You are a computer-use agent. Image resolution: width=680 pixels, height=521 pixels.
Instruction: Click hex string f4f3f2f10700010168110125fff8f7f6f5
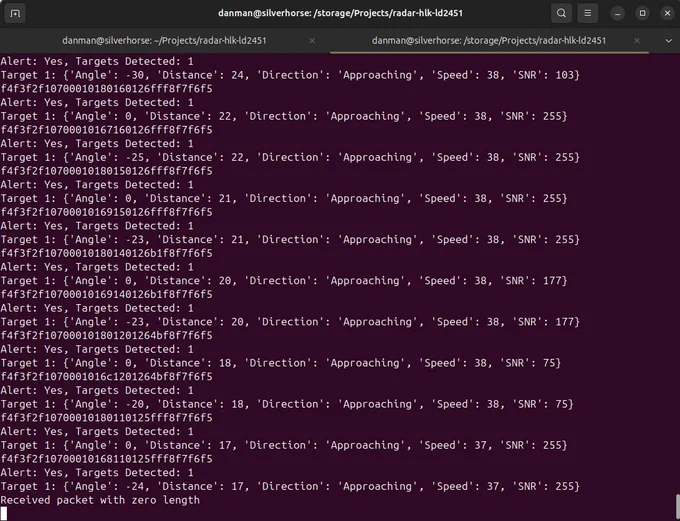click(x=107, y=459)
